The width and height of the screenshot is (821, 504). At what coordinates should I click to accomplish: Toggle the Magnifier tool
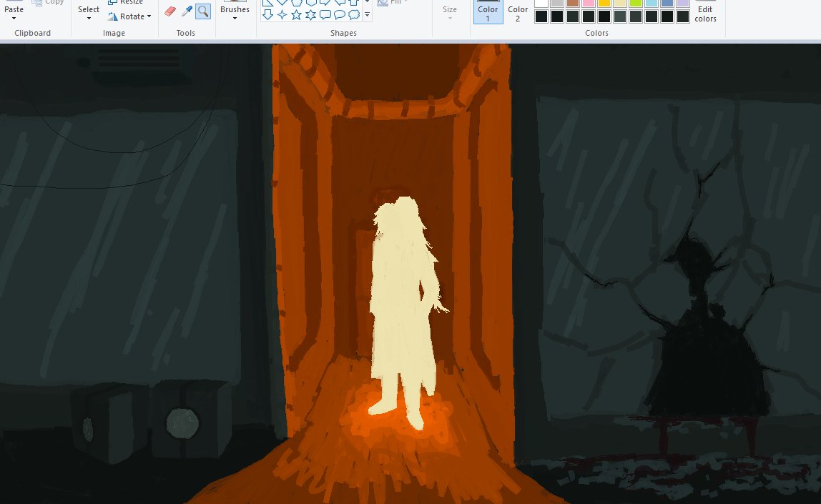[202, 11]
